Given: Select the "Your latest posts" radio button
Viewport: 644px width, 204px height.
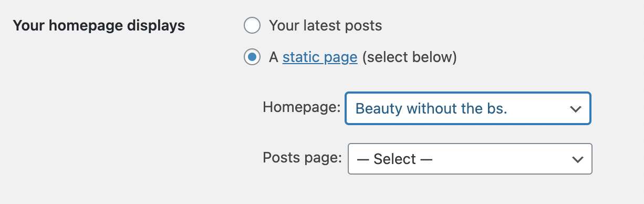Looking at the screenshot, I should 252,25.
